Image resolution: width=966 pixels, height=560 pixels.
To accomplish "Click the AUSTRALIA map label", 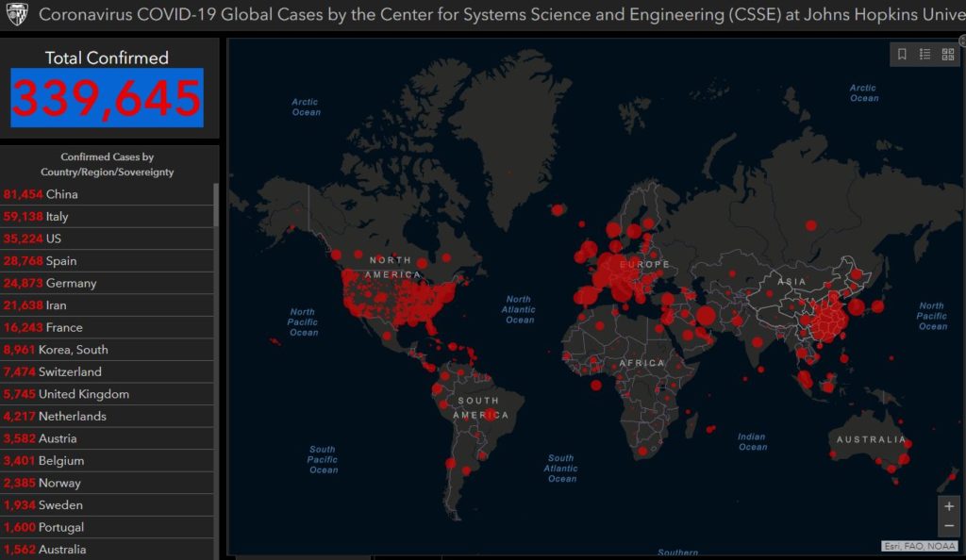I will click(x=871, y=439).
